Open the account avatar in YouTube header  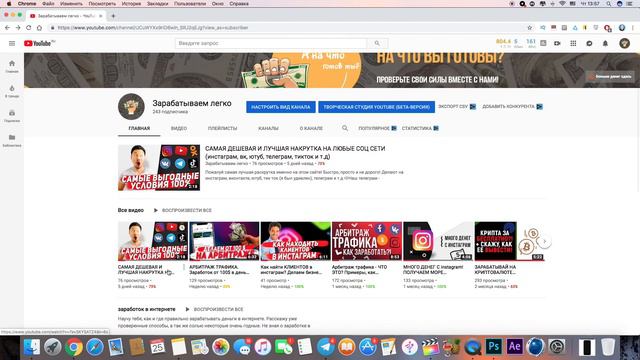click(x=624, y=43)
